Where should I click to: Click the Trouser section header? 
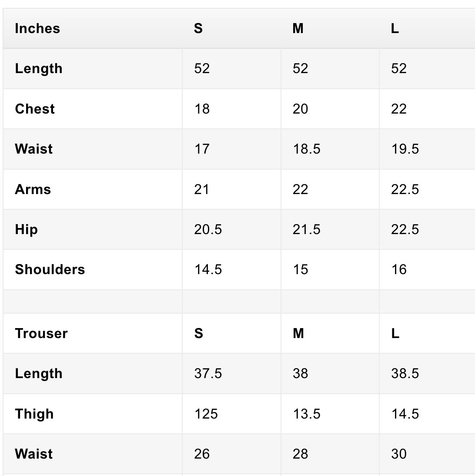(x=41, y=333)
